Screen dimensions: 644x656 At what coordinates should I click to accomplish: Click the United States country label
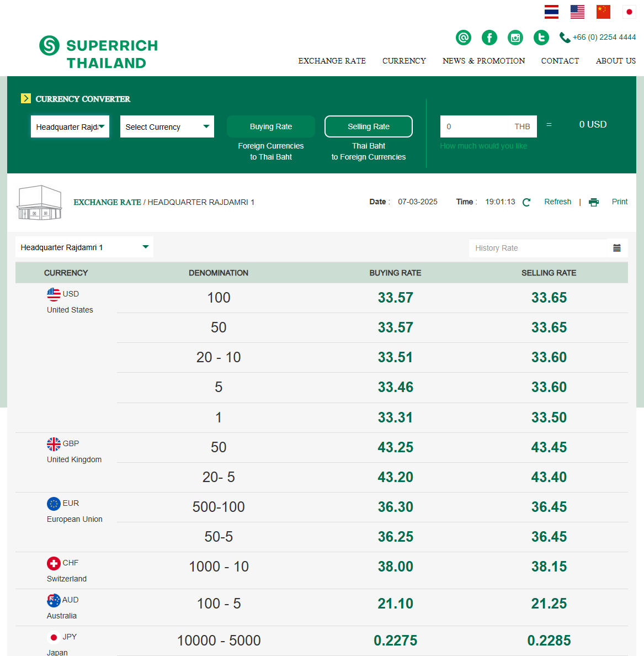pos(70,310)
